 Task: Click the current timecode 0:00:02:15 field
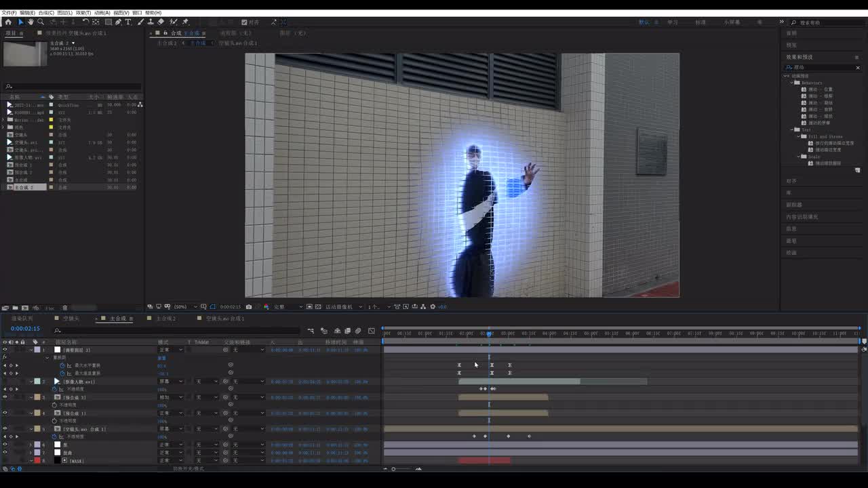pyautogui.click(x=25, y=329)
